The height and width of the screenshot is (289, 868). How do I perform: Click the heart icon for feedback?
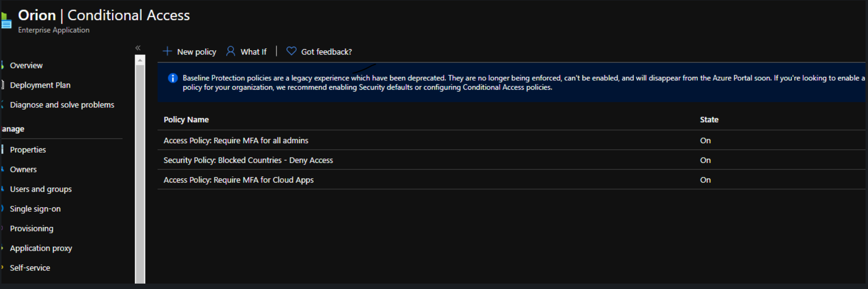click(x=291, y=51)
